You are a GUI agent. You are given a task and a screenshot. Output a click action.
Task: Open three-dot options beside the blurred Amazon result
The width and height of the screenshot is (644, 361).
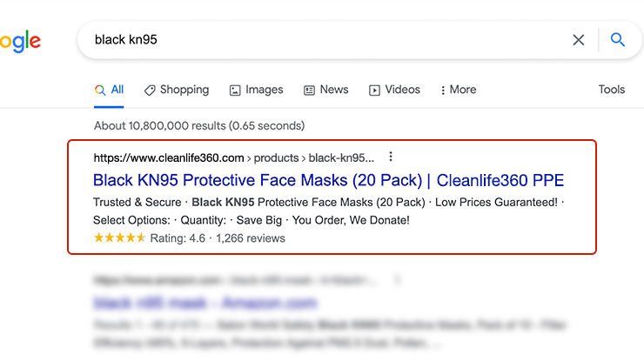(x=399, y=280)
